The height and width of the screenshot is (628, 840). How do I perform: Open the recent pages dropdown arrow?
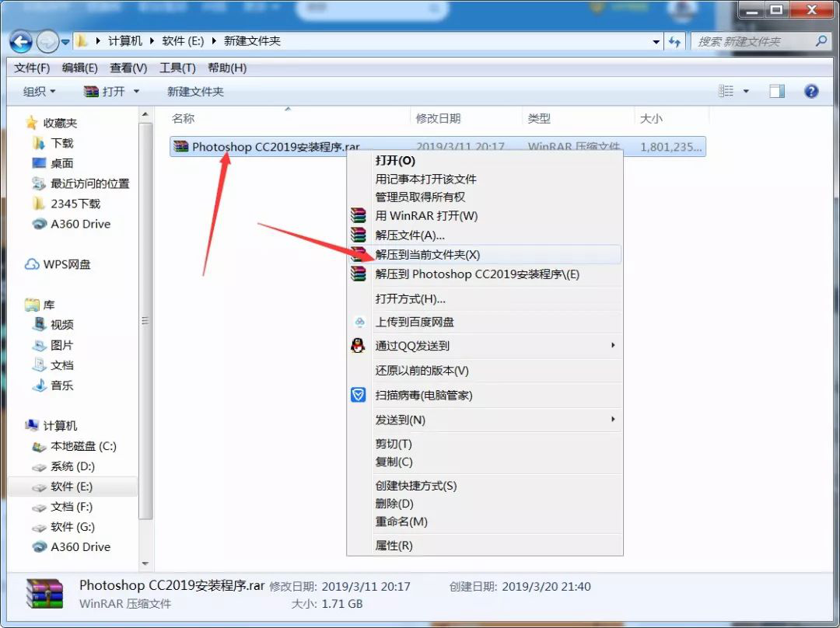click(65, 42)
